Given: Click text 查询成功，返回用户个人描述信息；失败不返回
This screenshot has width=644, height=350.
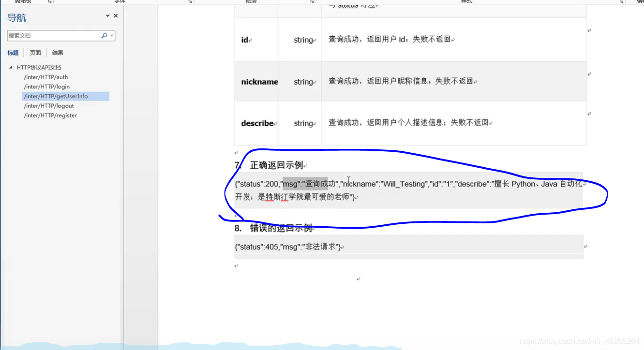Looking at the screenshot, I should coord(409,123).
